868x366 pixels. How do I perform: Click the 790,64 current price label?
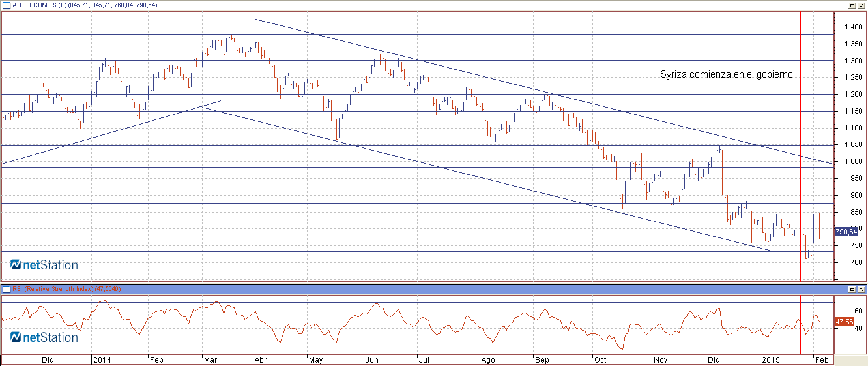pos(846,232)
